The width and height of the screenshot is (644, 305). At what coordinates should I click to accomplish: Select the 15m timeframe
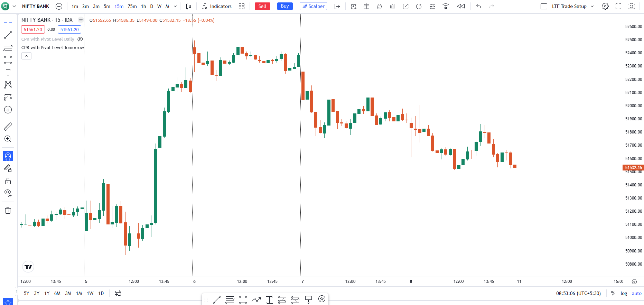[119, 6]
